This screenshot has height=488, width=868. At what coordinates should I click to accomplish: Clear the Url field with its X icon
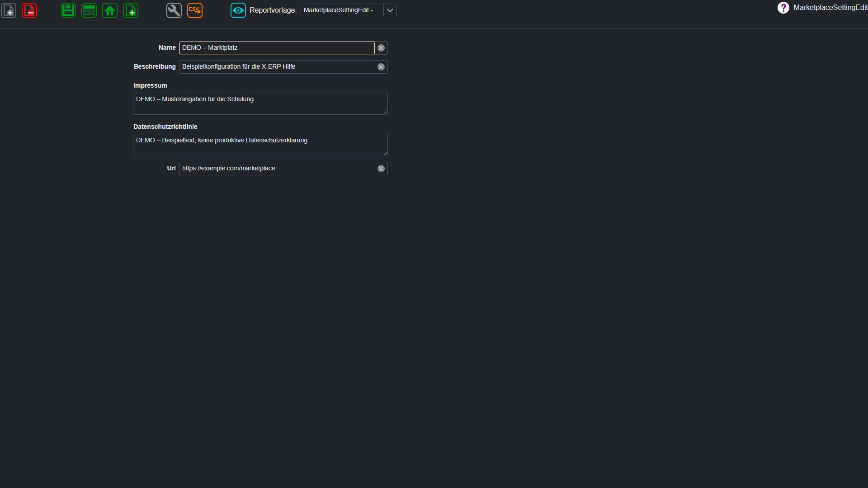pyautogui.click(x=381, y=169)
